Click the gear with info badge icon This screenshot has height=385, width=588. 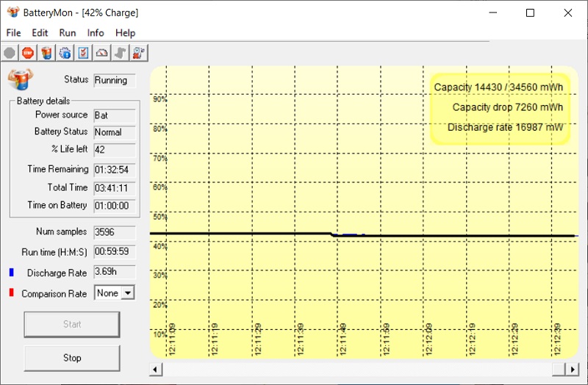point(65,53)
